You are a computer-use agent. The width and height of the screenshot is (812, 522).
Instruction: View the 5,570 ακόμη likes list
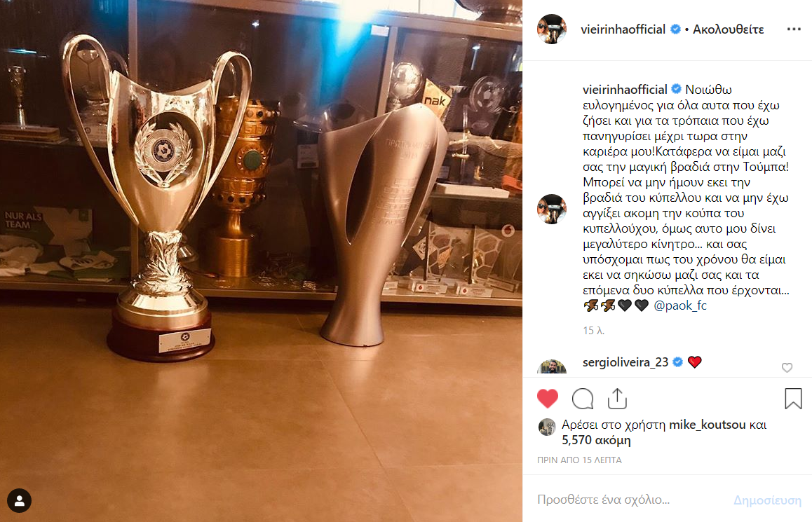(x=596, y=440)
